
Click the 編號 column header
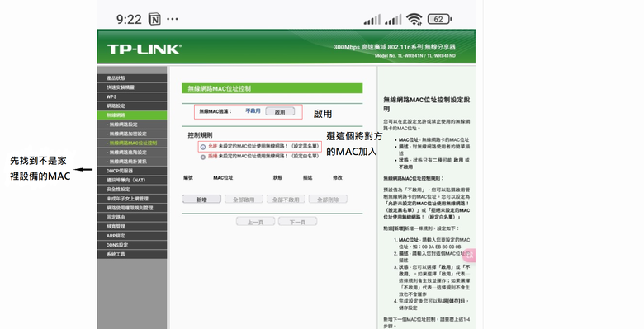pyautogui.click(x=188, y=177)
